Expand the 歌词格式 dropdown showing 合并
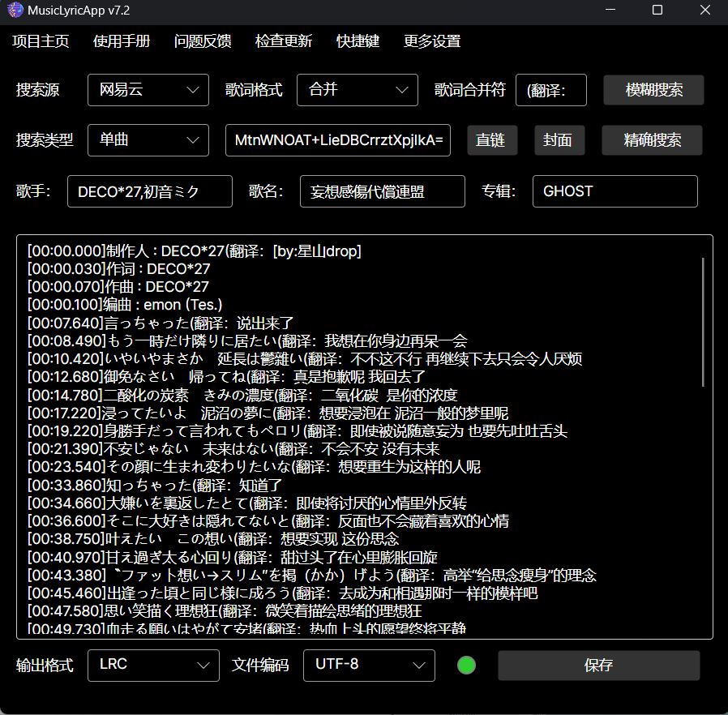The height and width of the screenshot is (715, 728). [x=358, y=90]
